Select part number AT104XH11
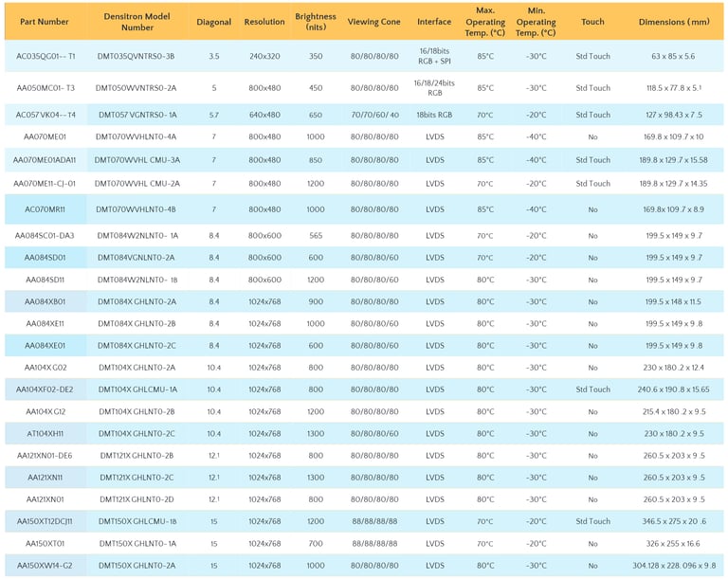 45,433
